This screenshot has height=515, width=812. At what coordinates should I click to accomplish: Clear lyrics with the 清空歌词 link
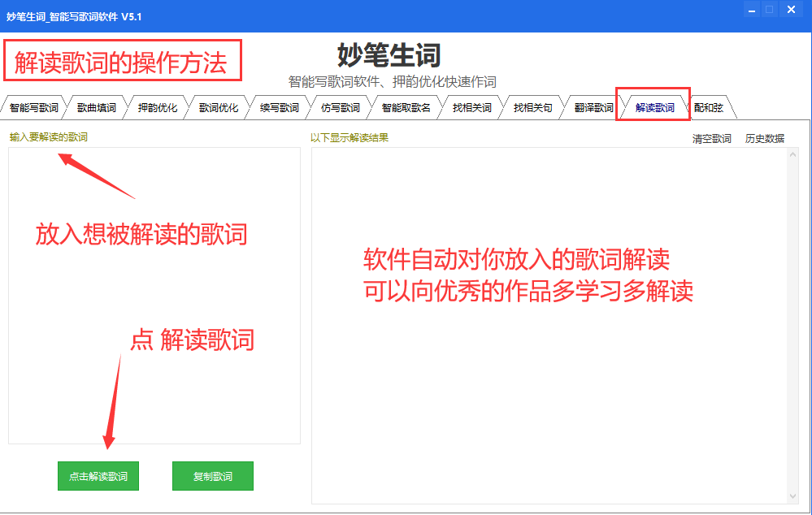[x=711, y=139]
